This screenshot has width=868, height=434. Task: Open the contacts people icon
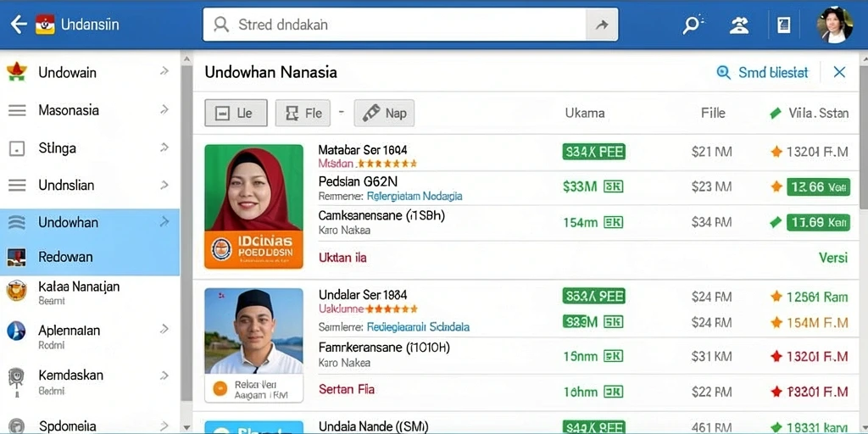click(739, 25)
